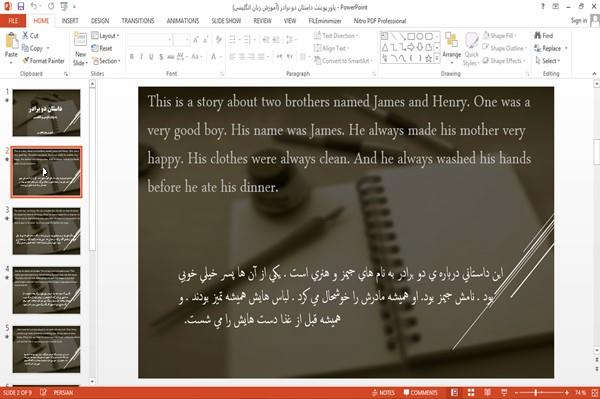
Task: Switch to ANIMATIONS tab
Action: 183,21
